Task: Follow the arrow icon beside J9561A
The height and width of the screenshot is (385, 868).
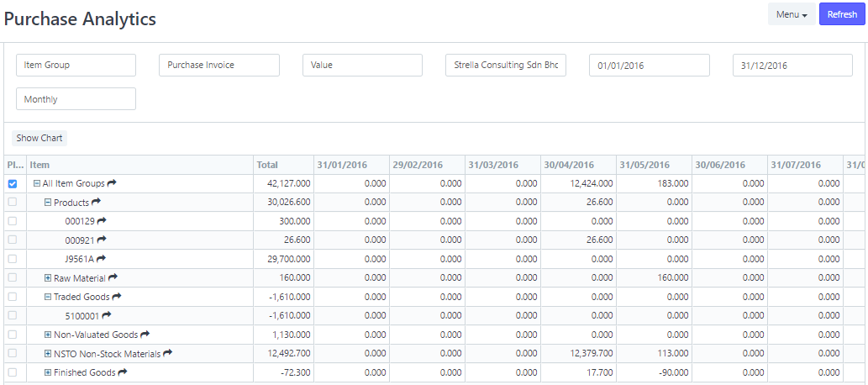Action: tap(101, 258)
